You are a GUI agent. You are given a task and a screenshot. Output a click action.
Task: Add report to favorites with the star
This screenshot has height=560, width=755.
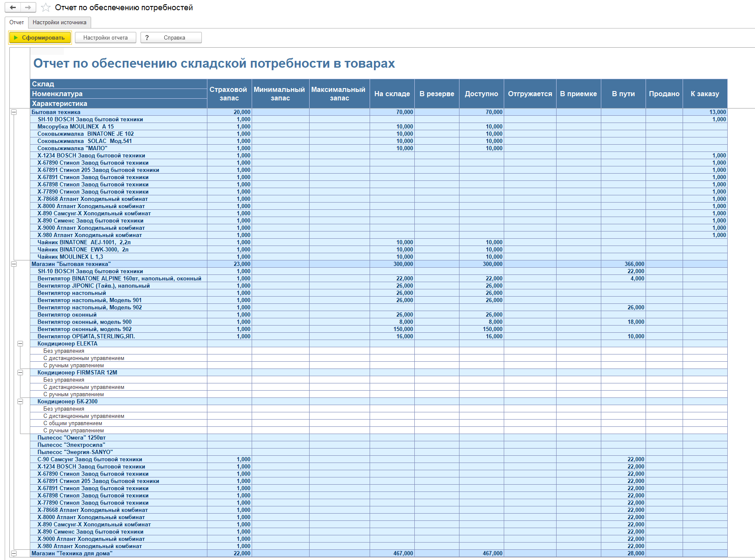pyautogui.click(x=46, y=8)
